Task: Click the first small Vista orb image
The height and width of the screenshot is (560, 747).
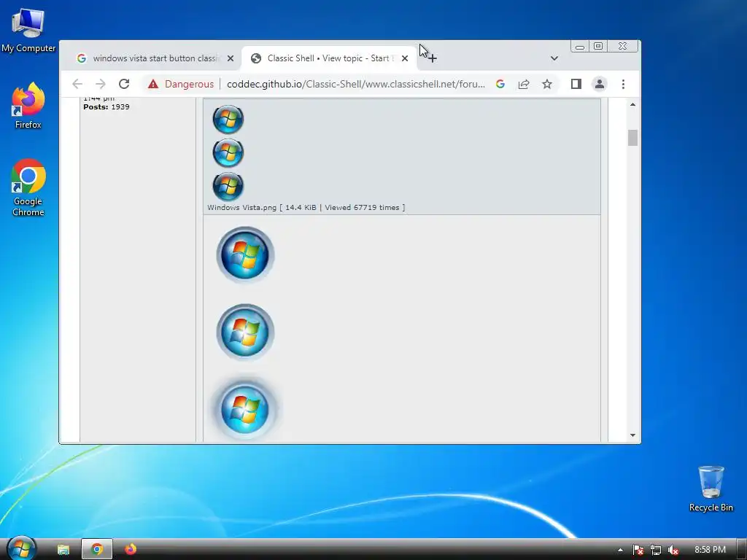Action: pos(228,119)
